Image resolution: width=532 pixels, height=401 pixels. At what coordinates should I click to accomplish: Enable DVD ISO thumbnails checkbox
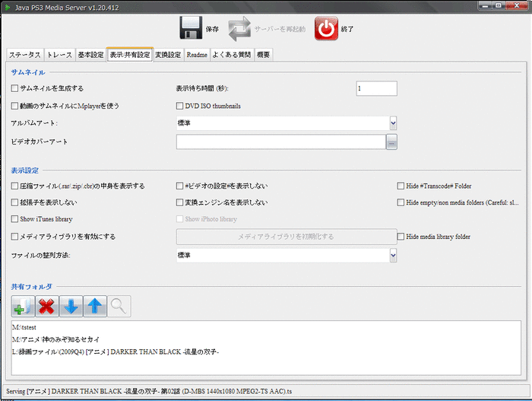[180, 106]
